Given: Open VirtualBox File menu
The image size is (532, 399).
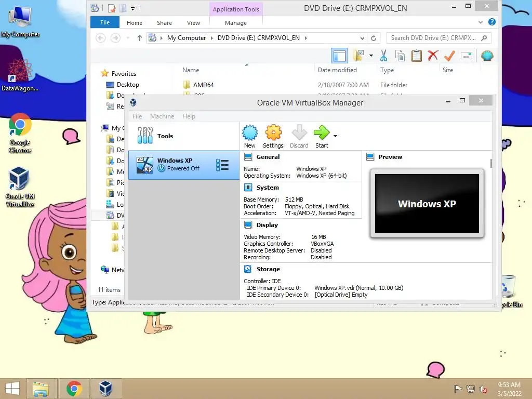Looking at the screenshot, I should [137, 116].
